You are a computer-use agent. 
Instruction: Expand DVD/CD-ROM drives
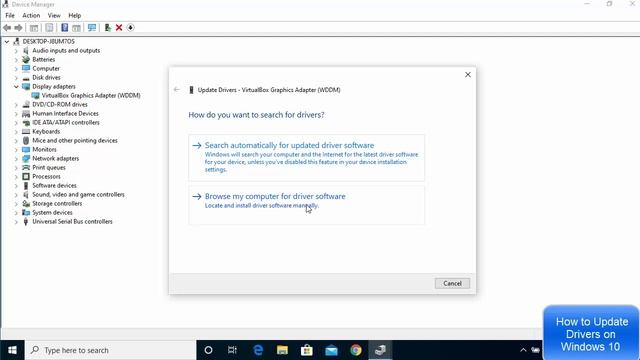(x=16, y=104)
